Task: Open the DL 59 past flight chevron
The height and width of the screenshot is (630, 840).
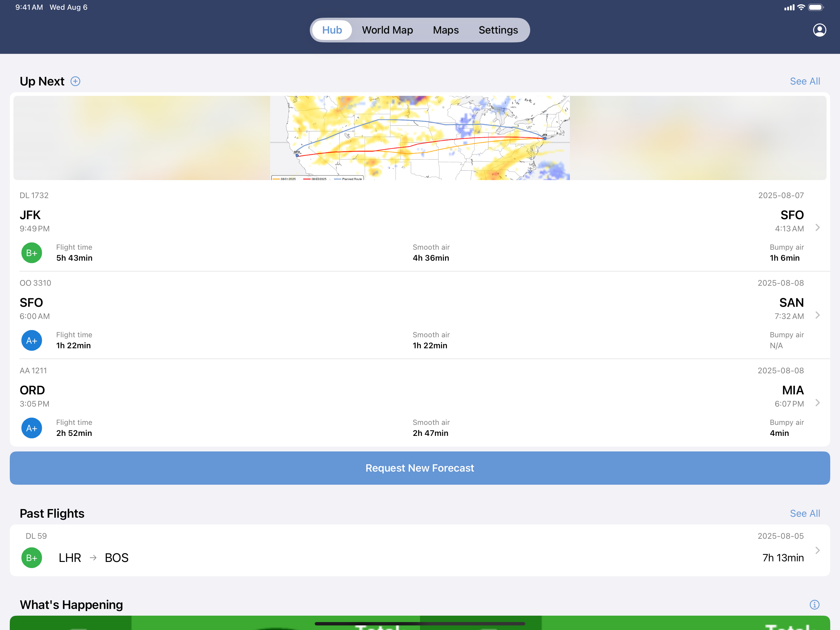Action: 818,550
